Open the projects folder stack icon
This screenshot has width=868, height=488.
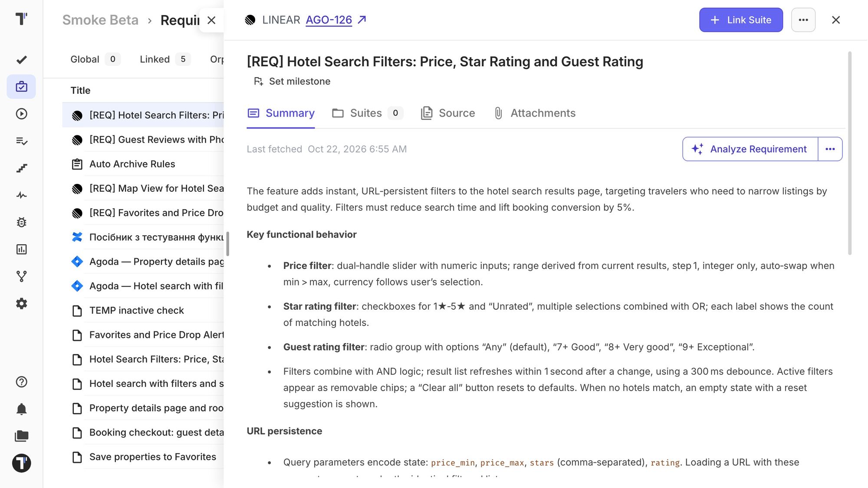[21, 436]
